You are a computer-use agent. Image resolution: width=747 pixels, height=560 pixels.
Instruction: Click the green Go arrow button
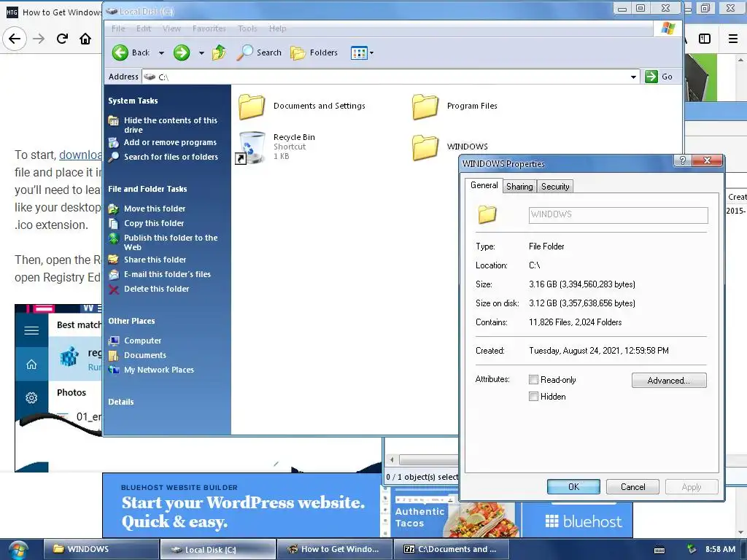point(651,76)
